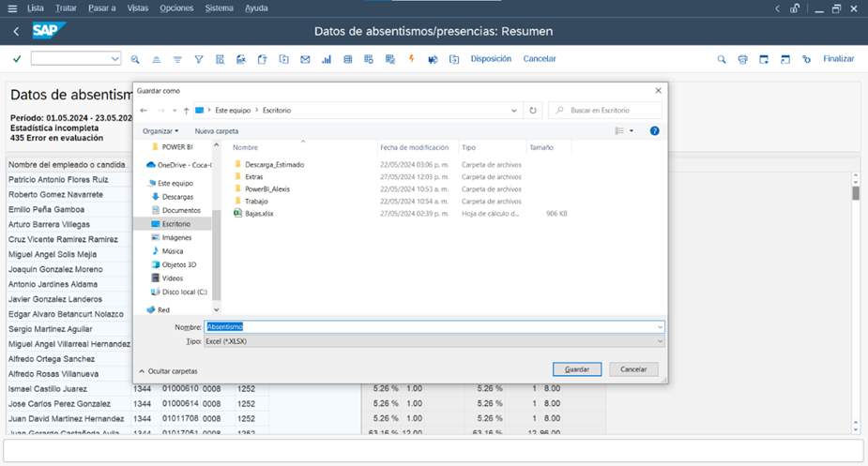Open the Sistema menu
The image size is (868, 466).
(x=219, y=8)
